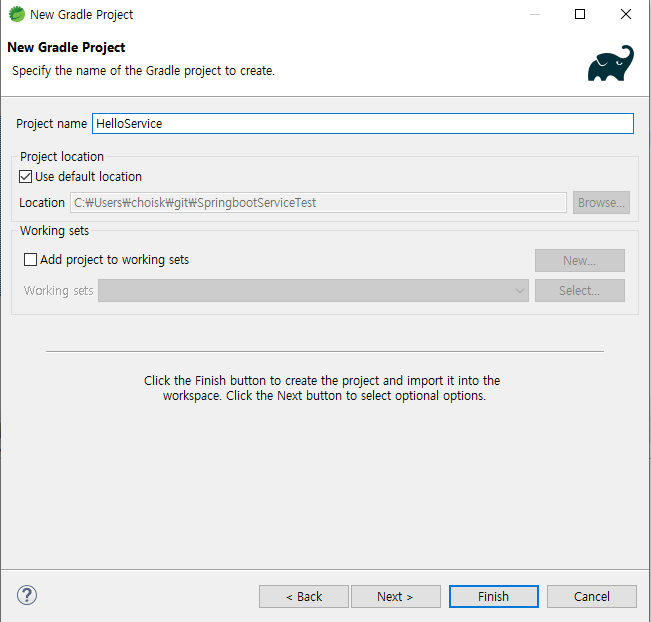Open the Working sets dropdown

click(x=313, y=290)
